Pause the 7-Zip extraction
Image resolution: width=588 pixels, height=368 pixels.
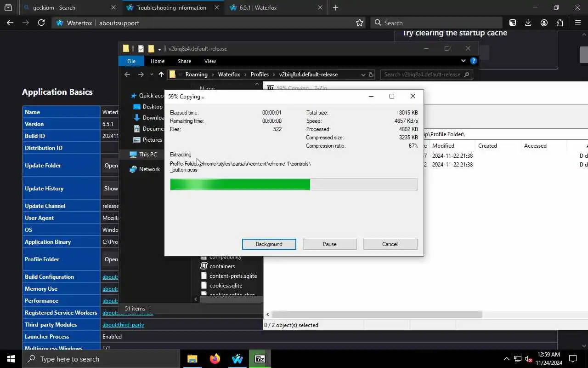pos(329,244)
